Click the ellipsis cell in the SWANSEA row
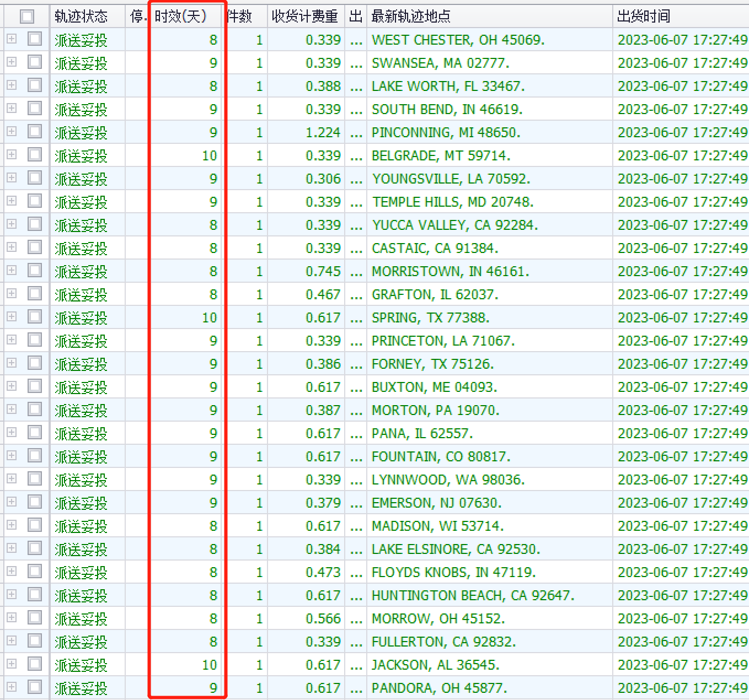This screenshot has height=700, width=749. coord(356,63)
